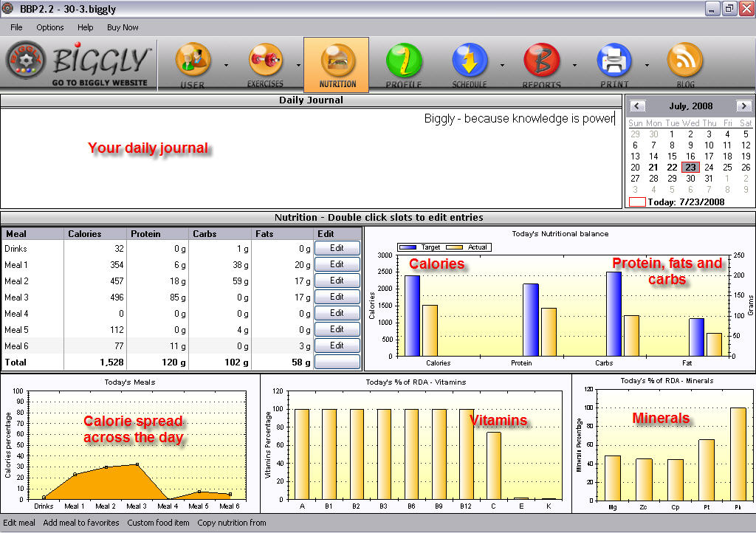Click the Vitamin C bar in chart

[494, 466]
